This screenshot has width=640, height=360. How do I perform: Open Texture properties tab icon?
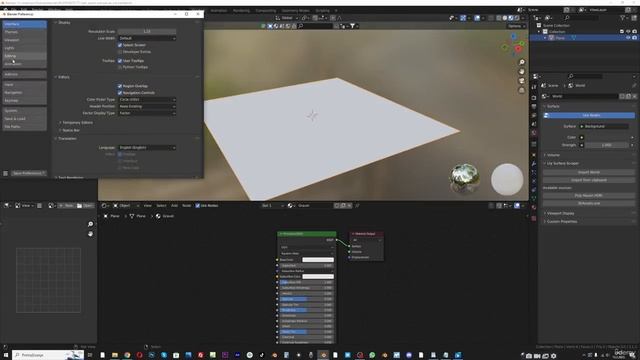tap(534, 218)
